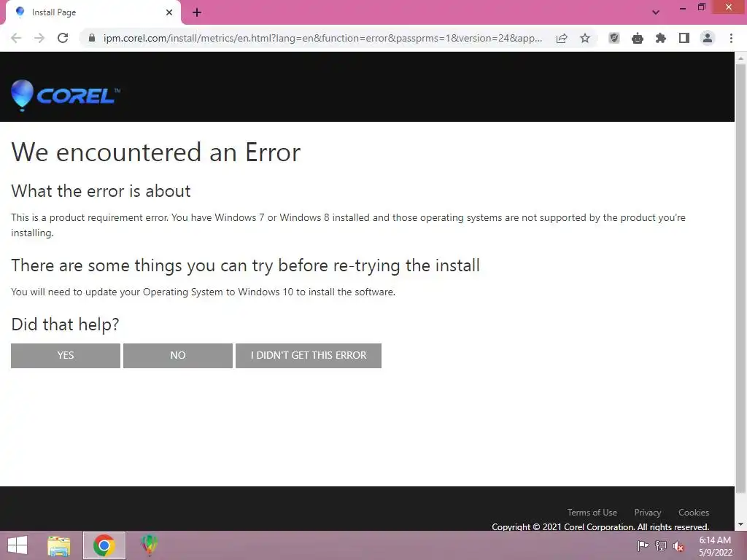Click the muted volume tray icon
Image resolution: width=747 pixels, height=560 pixels.
coord(678,546)
